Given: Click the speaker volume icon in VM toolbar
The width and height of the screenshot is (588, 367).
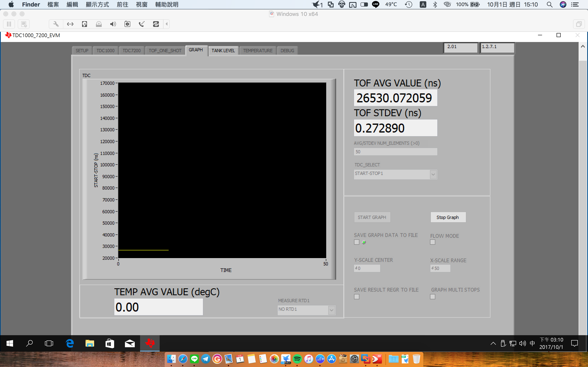Looking at the screenshot, I should pos(113,24).
